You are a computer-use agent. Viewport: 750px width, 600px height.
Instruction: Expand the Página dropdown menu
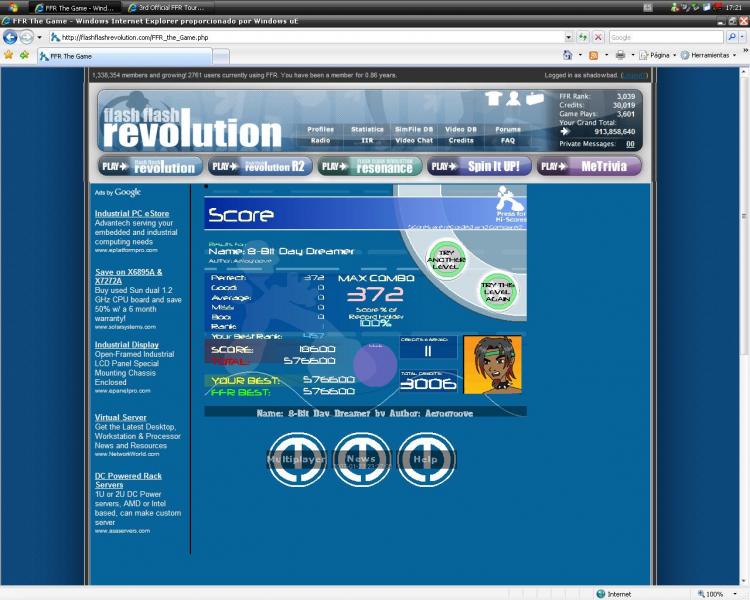[660, 55]
